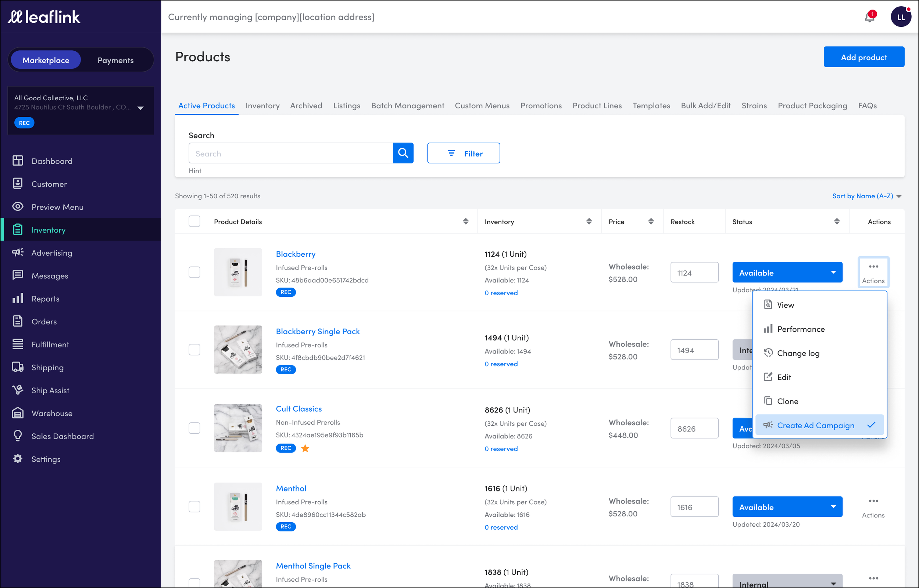Go to Ship Assist in sidebar
This screenshot has height=588, width=919.
[x=50, y=390]
